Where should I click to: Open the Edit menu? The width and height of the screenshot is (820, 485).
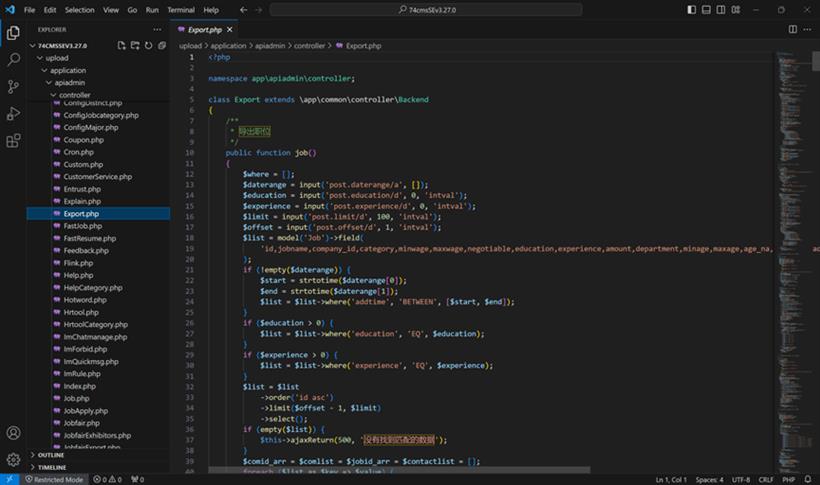50,9
